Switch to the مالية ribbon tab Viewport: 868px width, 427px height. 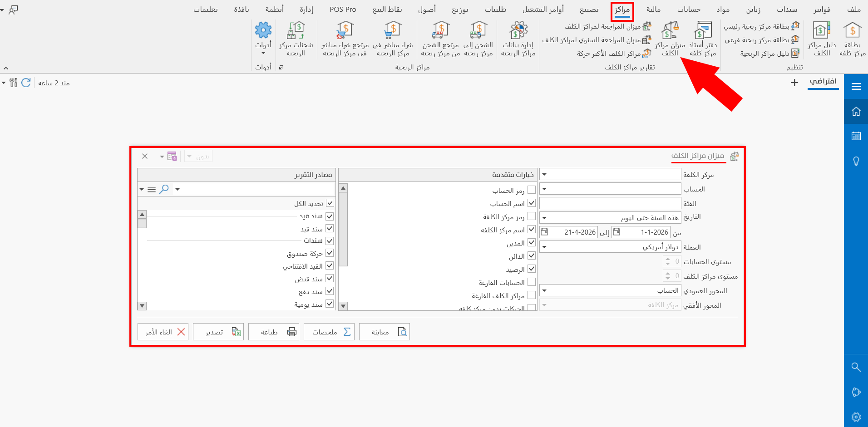click(x=653, y=10)
